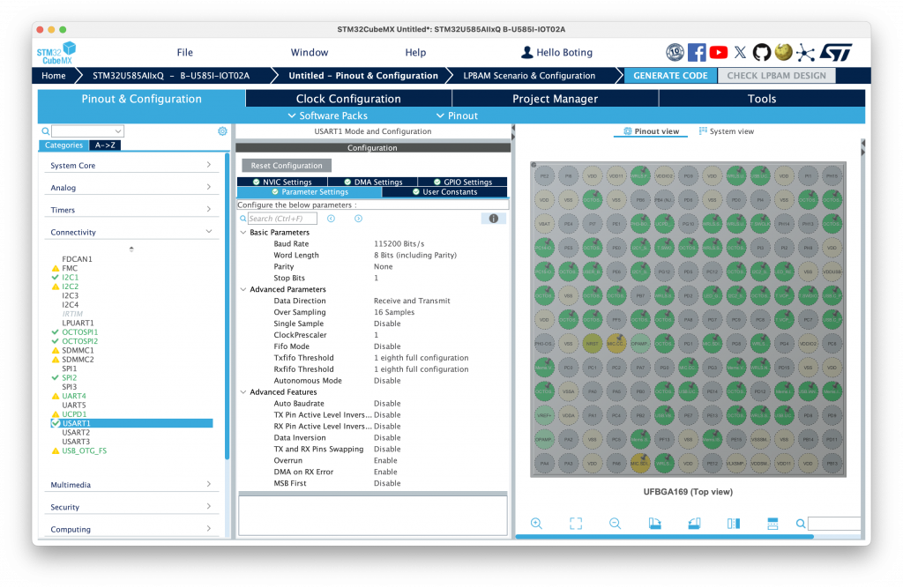
Task: Toggle vertical split view icon
Action: (734, 524)
